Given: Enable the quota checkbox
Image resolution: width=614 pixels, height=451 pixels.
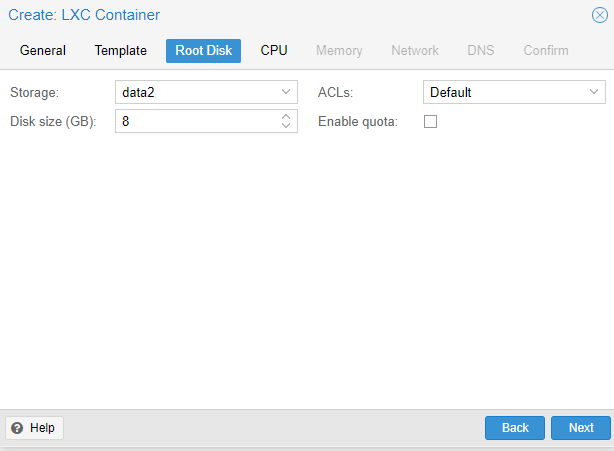Looking at the screenshot, I should tap(430, 121).
